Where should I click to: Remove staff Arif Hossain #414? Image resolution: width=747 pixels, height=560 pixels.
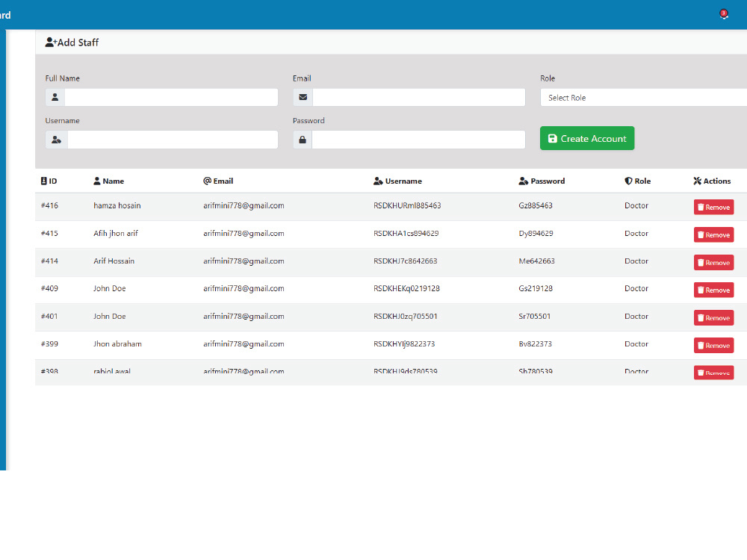coord(713,262)
